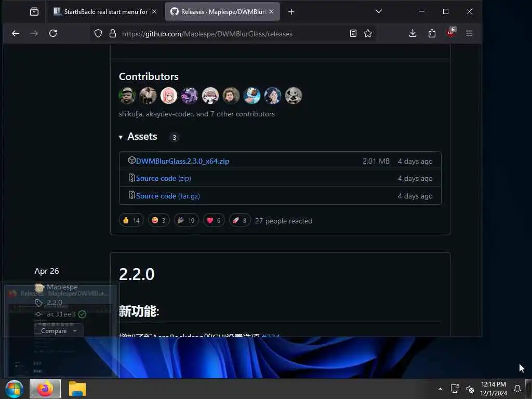
Task: Open the 2.2.0 release title
Action: (x=137, y=274)
